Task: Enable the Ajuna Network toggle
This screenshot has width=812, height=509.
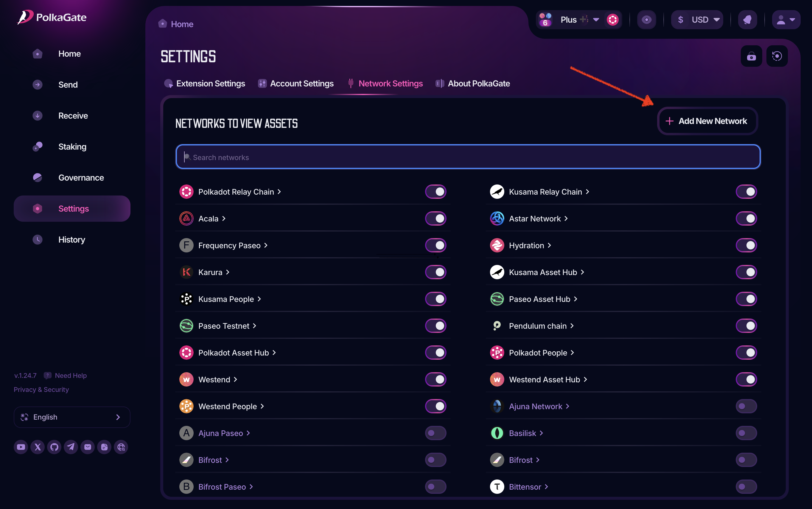Action: [746, 406]
